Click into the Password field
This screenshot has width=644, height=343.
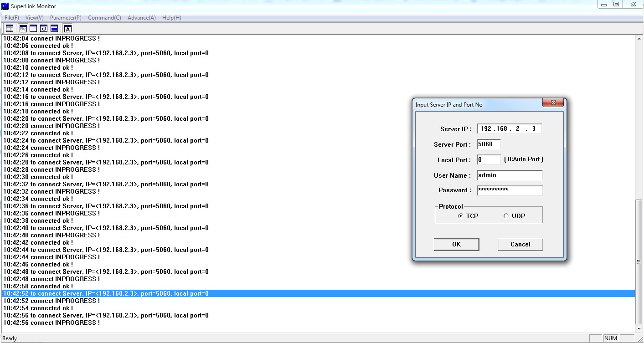point(510,190)
